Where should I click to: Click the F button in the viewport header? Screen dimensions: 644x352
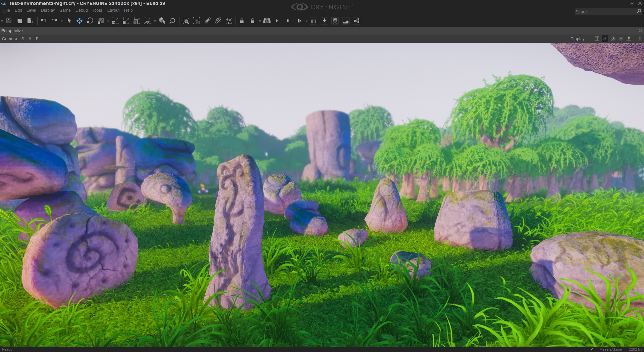pyautogui.click(x=37, y=39)
